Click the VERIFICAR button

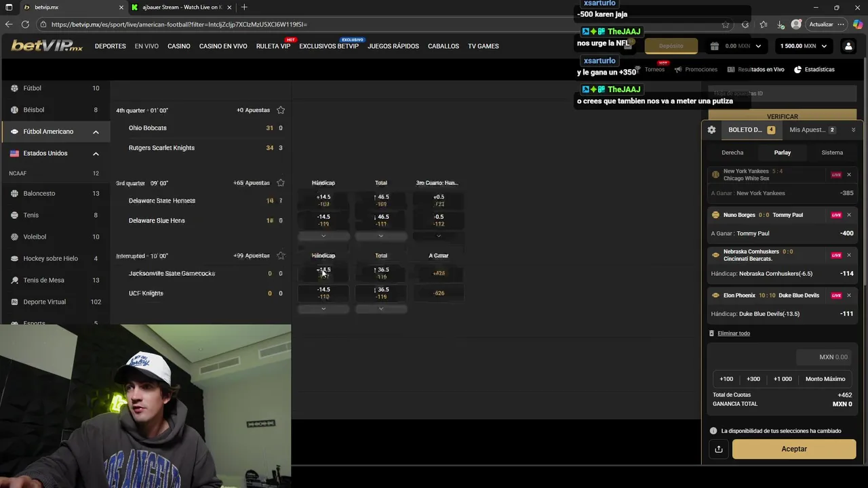pyautogui.click(x=783, y=117)
